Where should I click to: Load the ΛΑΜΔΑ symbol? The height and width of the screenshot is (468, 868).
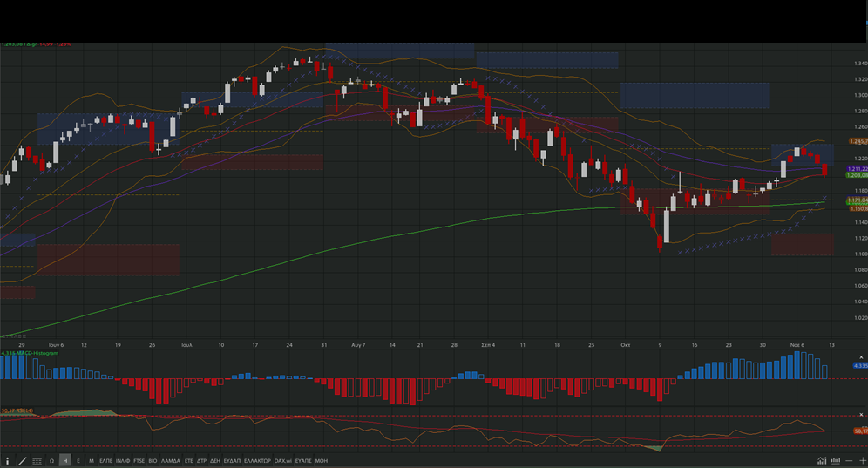coord(171,461)
